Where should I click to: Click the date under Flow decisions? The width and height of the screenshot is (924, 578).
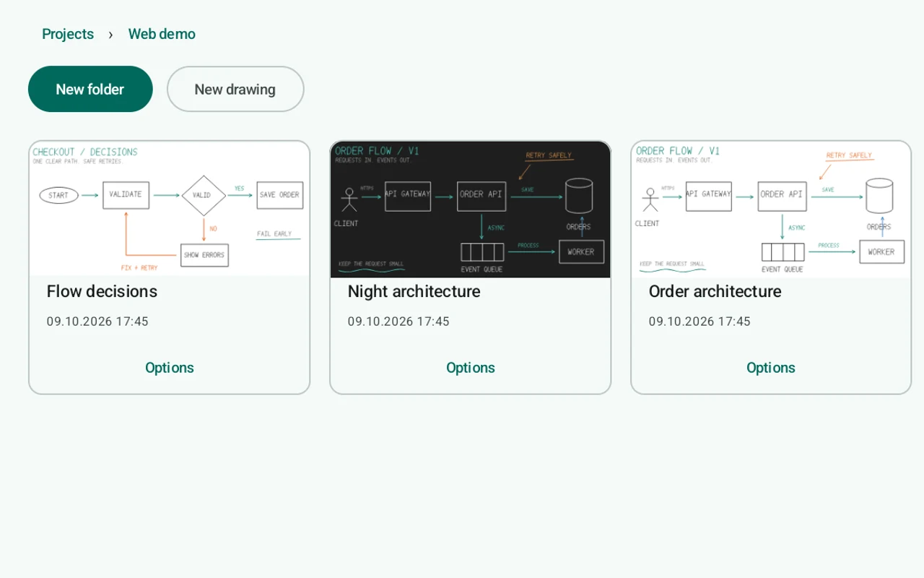(97, 322)
